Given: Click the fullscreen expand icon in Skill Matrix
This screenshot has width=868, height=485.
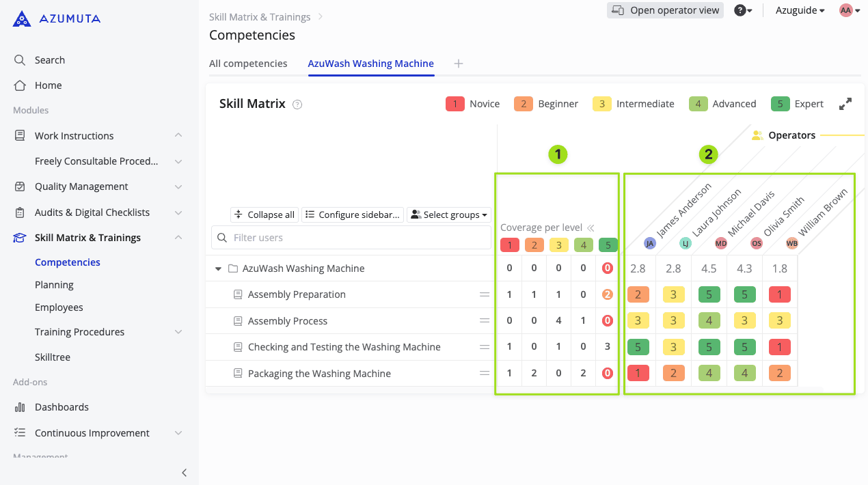Looking at the screenshot, I should [x=845, y=104].
